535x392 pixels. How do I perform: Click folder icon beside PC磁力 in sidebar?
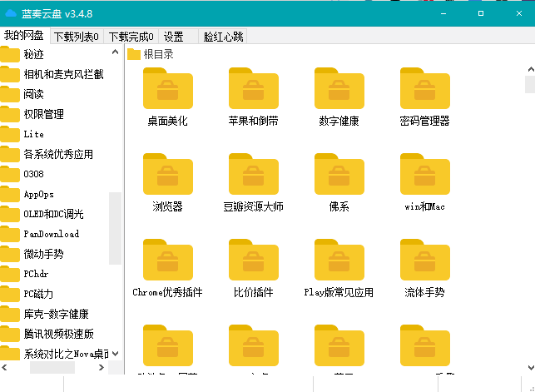coord(10,294)
